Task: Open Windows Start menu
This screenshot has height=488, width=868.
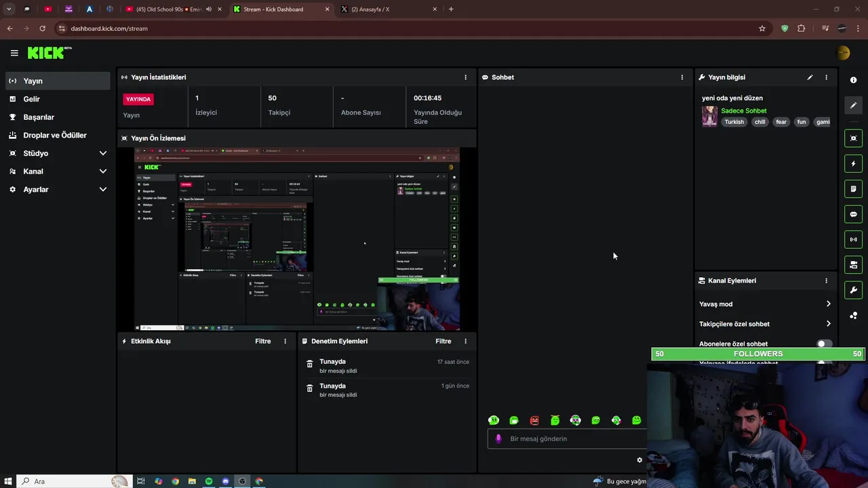Action: tap(8, 481)
